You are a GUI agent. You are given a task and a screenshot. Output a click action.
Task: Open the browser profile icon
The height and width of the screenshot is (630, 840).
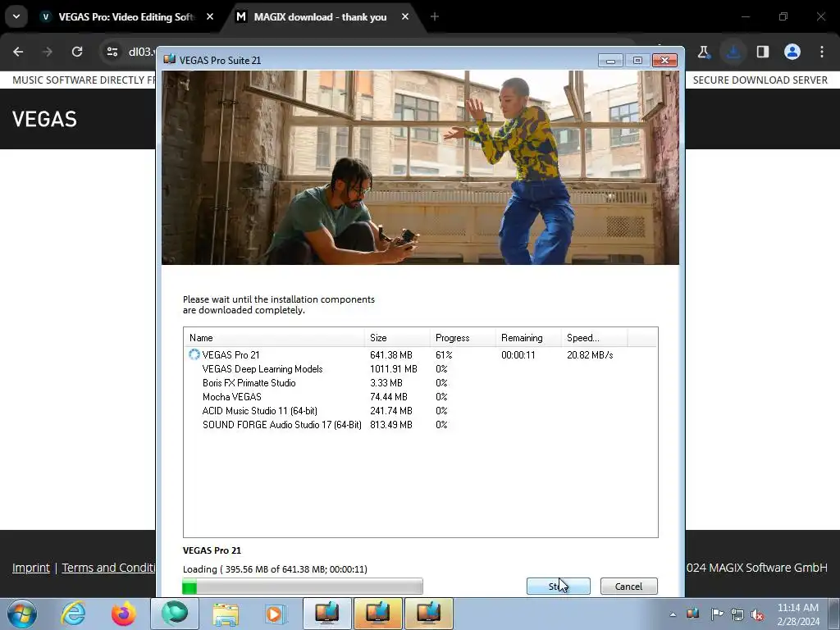[792, 52]
